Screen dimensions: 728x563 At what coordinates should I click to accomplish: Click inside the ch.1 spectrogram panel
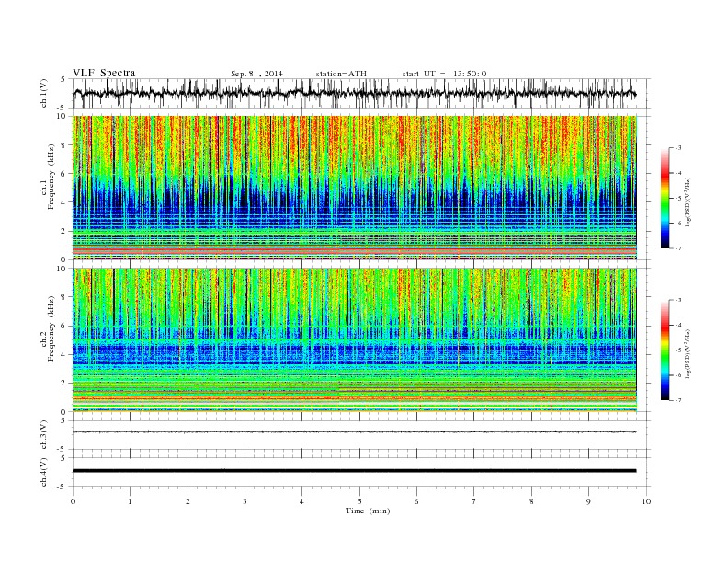click(355, 188)
